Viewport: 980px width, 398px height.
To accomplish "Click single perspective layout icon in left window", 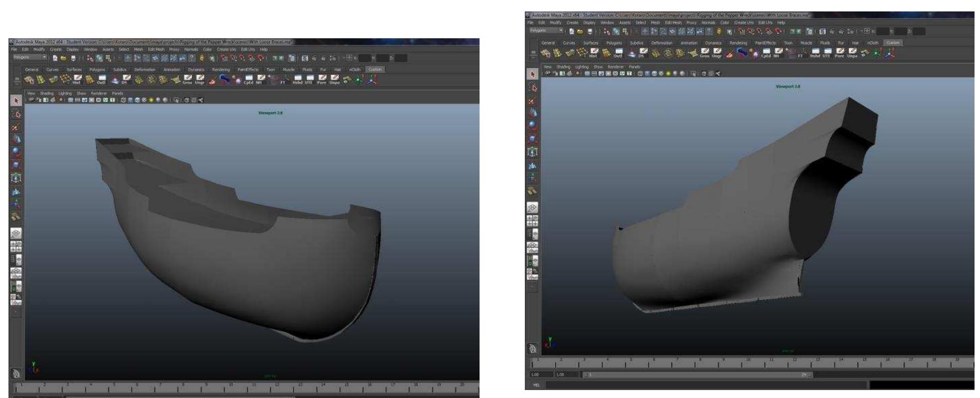I will [x=16, y=233].
